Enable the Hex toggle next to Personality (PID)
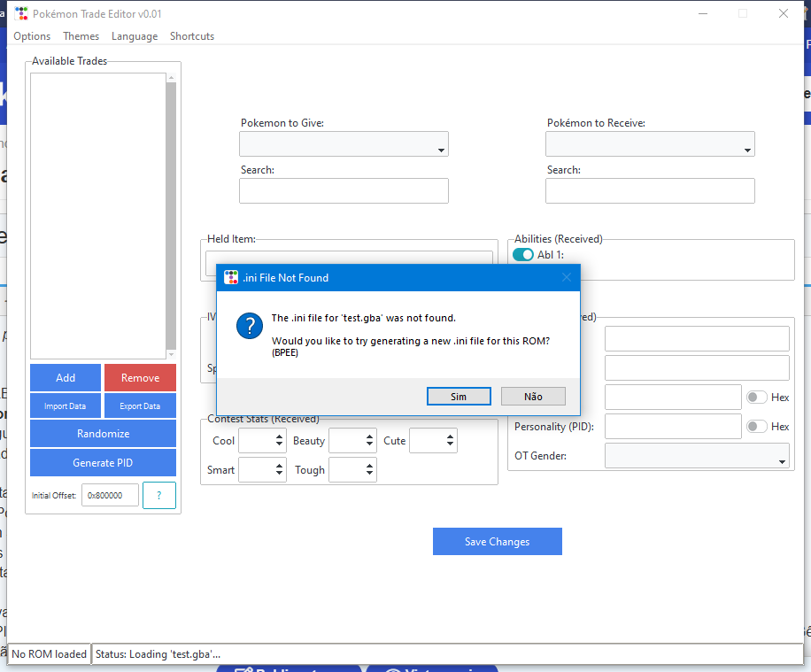 757,426
